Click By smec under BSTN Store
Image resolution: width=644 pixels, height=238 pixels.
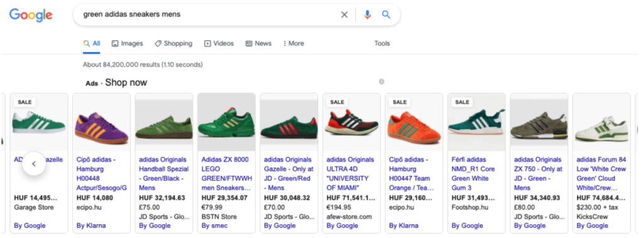(x=214, y=225)
